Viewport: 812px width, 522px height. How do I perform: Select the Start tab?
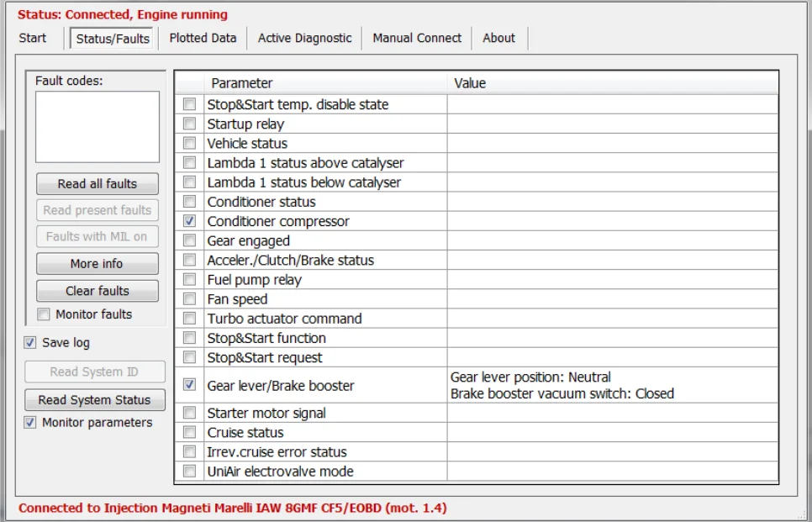(x=33, y=39)
